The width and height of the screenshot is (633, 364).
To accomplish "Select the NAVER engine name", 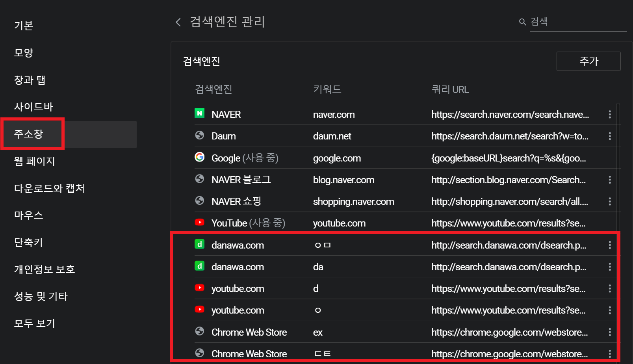I will 226,114.
